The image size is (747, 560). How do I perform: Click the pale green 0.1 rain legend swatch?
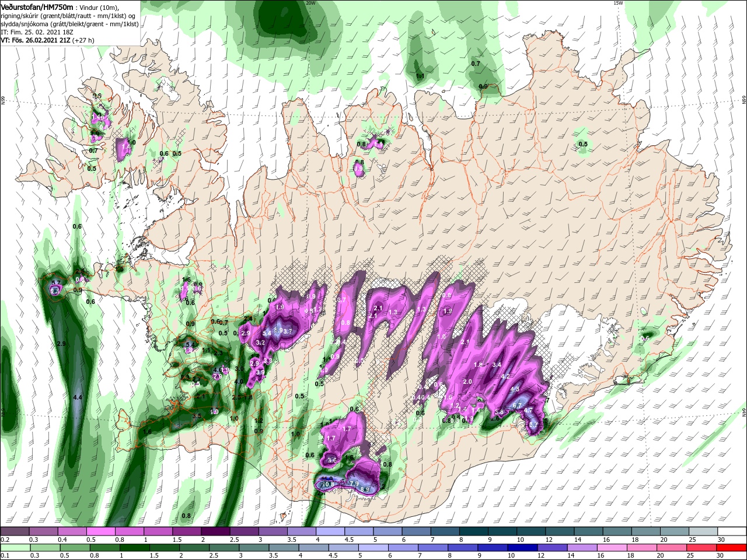click(16, 548)
